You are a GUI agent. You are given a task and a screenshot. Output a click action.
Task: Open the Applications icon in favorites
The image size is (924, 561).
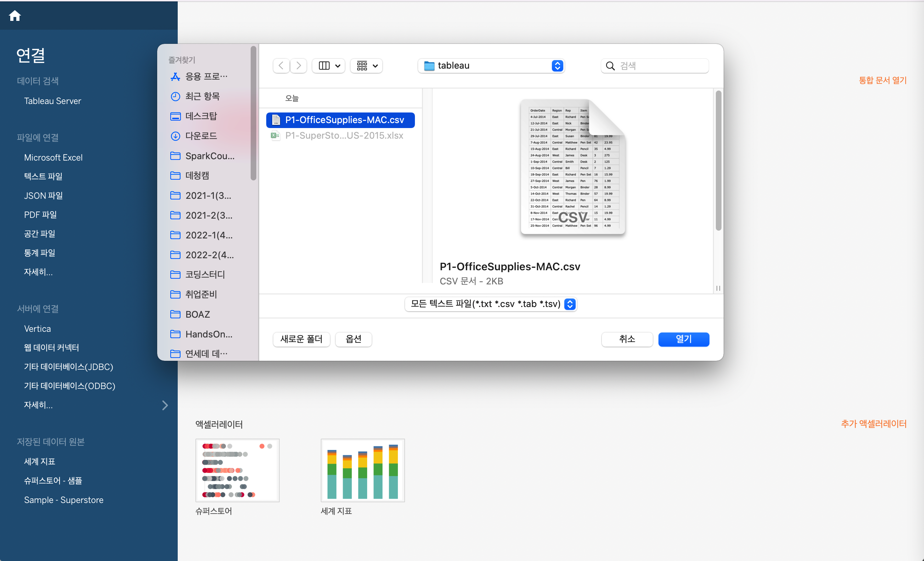[x=175, y=76]
